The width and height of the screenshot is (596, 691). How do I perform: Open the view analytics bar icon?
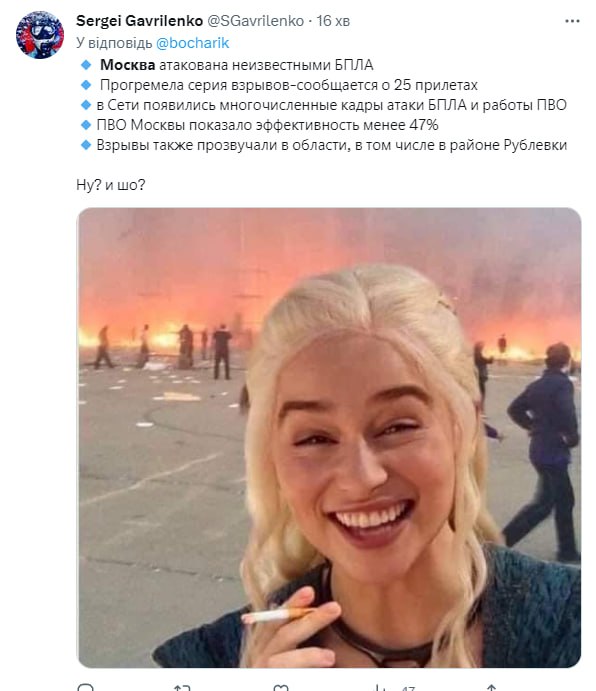click(380, 687)
